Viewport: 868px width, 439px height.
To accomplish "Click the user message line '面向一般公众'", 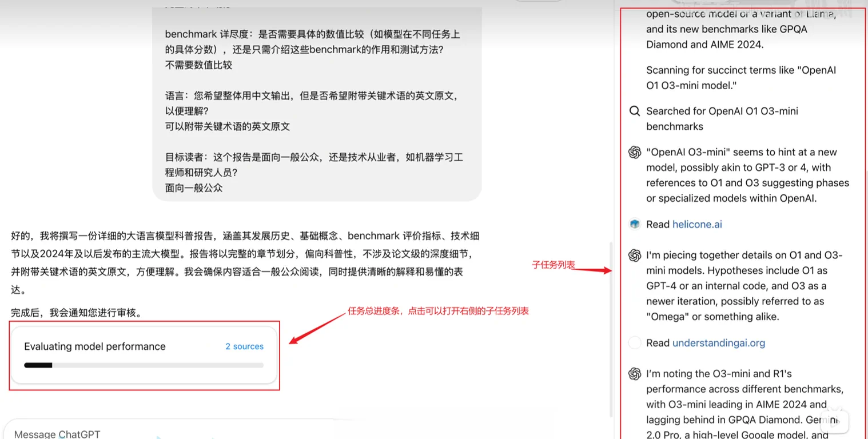I will (x=194, y=187).
